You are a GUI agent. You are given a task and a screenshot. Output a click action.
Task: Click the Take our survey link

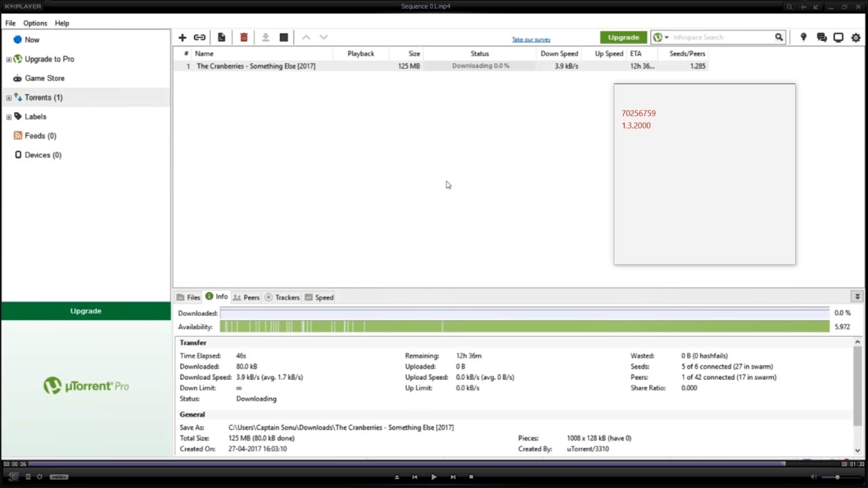(x=531, y=40)
